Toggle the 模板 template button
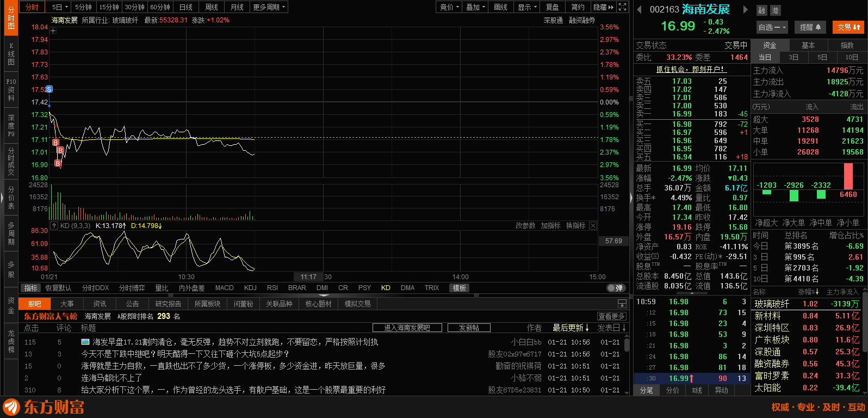 [x=460, y=288]
